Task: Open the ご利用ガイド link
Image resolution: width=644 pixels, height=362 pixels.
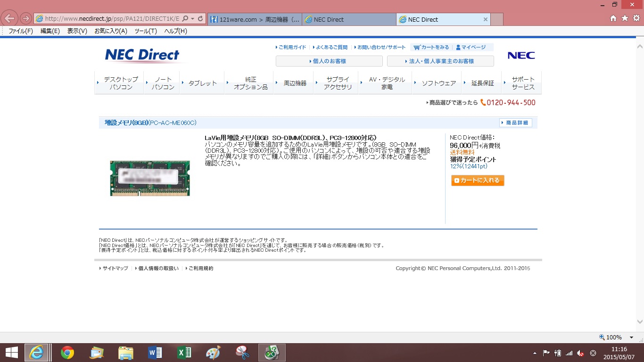Action: (291, 47)
